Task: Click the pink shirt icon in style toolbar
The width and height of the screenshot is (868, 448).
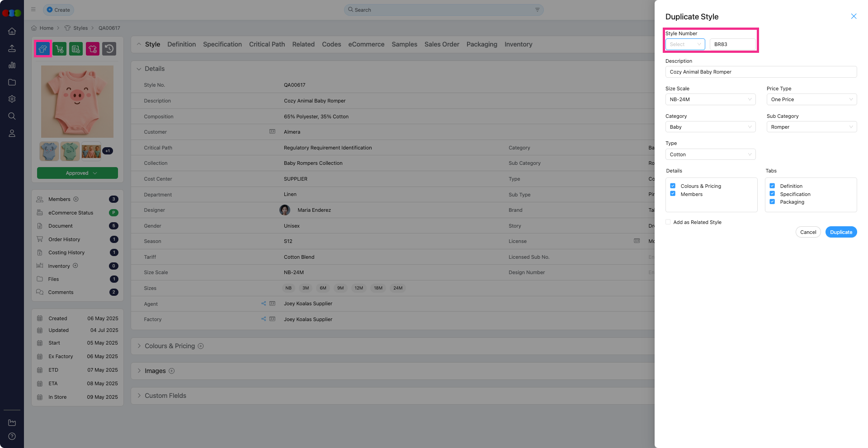Action: [x=93, y=49]
